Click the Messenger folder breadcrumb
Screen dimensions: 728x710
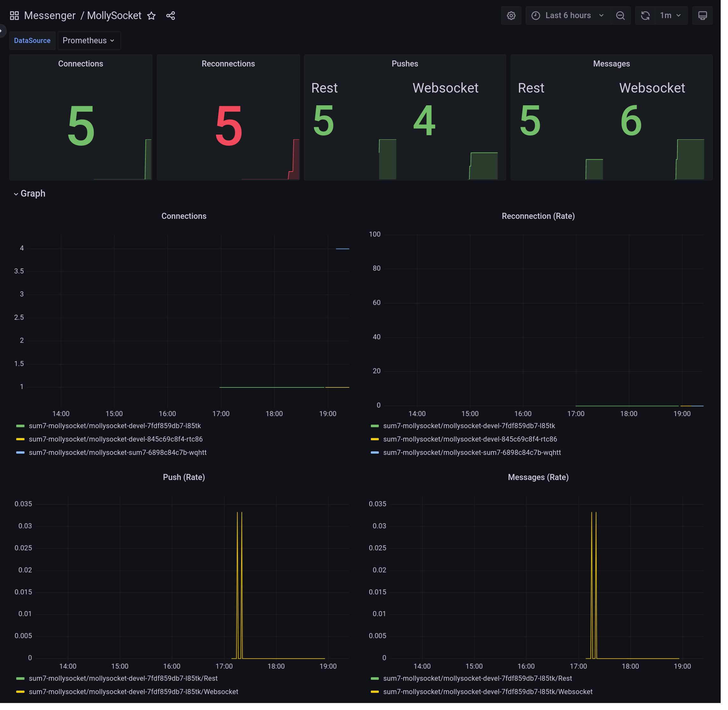[50, 16]
